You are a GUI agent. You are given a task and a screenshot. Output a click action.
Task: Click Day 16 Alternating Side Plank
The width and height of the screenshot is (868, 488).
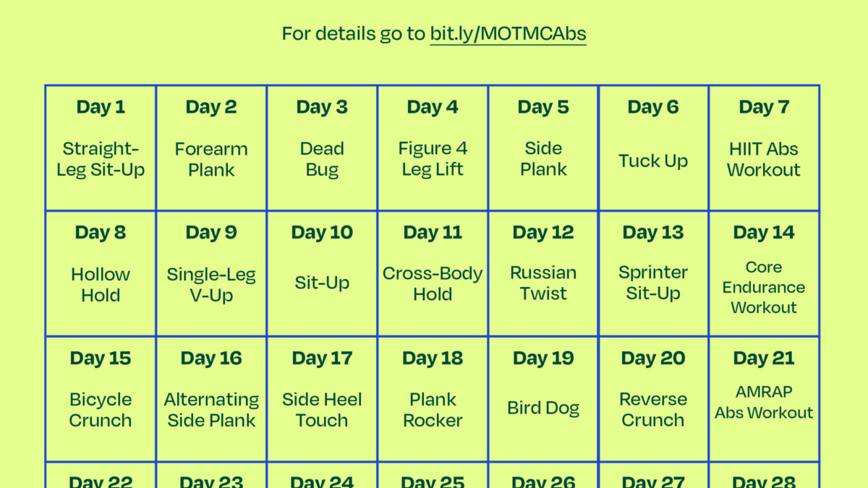[211, 399]
